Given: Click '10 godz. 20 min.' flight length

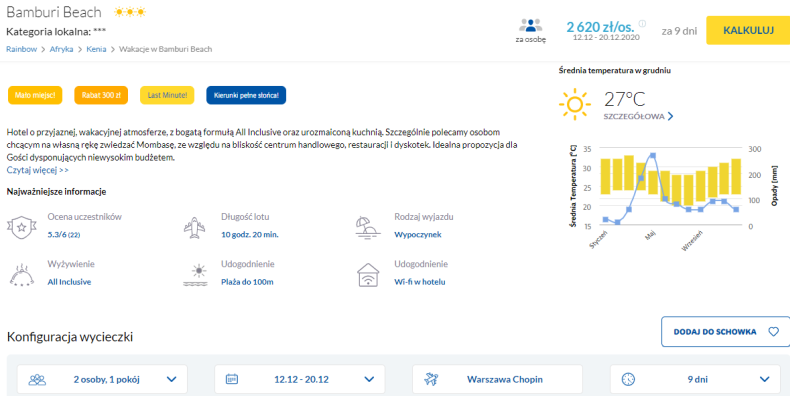Looking at the screenshot, I should click(249, 234).
